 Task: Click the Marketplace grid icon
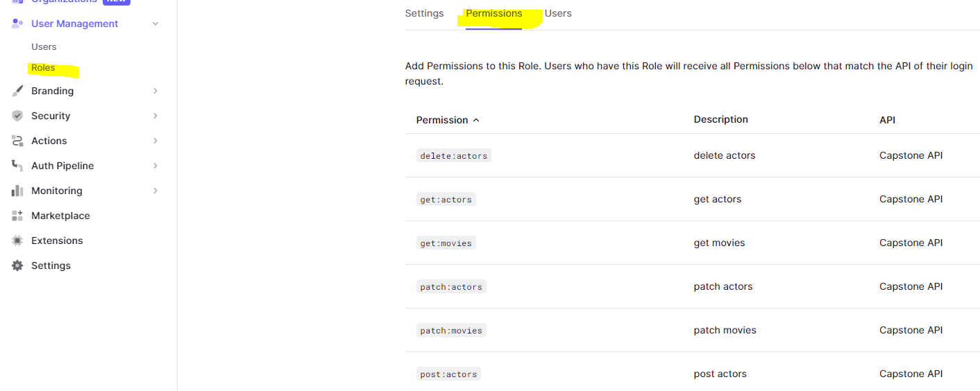pos(17,216)
